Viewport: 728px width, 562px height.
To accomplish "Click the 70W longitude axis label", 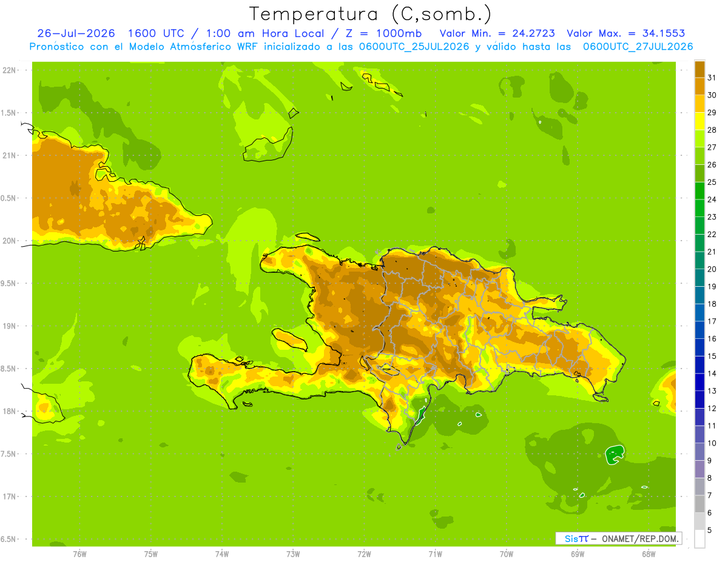I will (507, 554).
